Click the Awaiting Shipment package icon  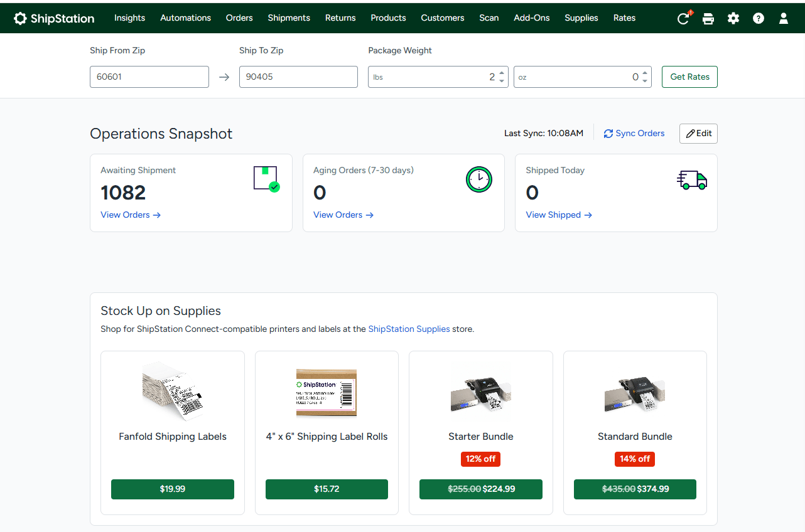coord(267,179)
